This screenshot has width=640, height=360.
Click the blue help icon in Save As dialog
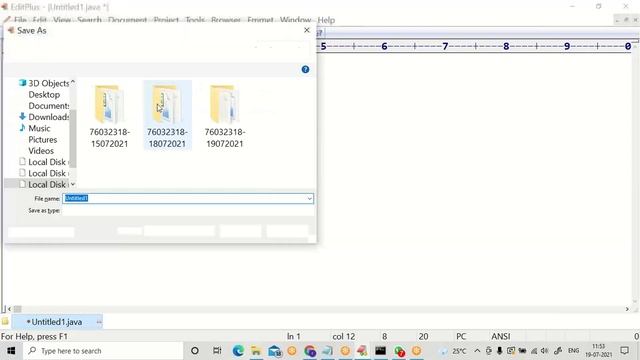(x=305, y=69)
